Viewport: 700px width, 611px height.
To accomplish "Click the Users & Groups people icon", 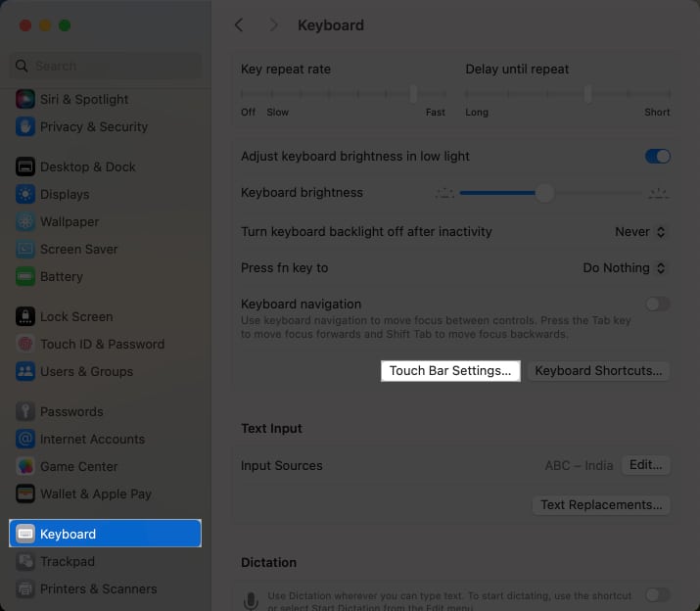I will click(25, 372).
